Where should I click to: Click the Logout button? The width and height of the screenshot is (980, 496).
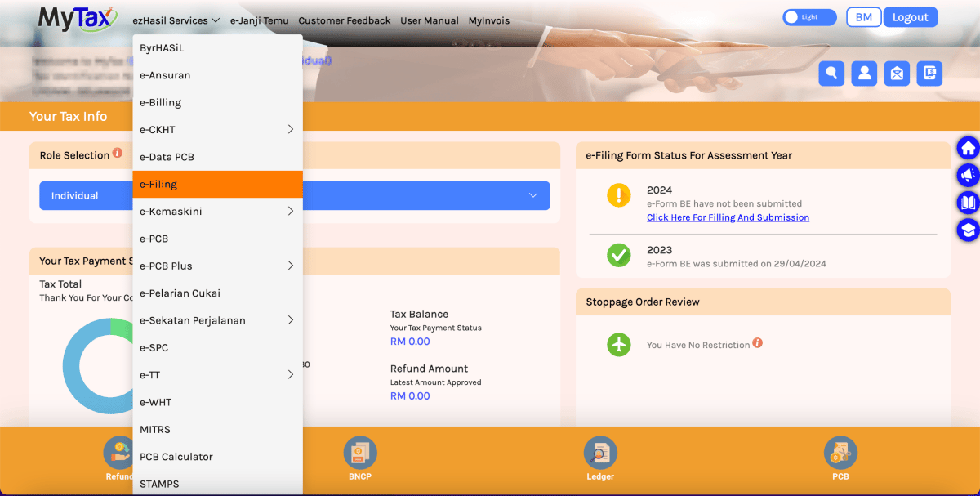pyautogui.click(x=910, y=17)
